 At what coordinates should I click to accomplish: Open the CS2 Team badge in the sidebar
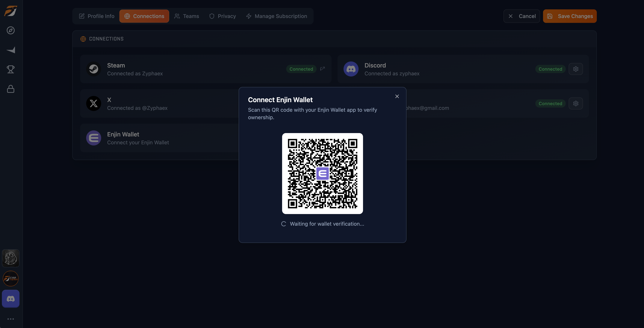click(x=10, y=279)
